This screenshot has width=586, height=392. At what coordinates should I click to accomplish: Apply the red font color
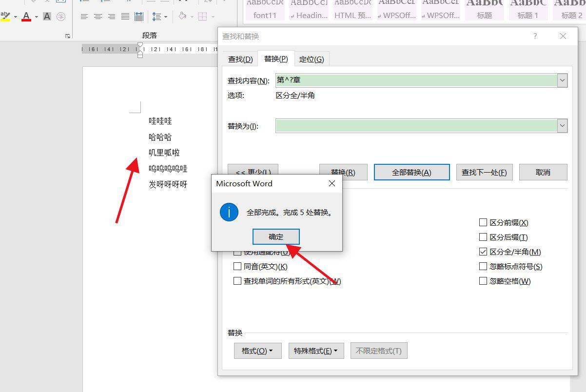[x=26, y=17]
